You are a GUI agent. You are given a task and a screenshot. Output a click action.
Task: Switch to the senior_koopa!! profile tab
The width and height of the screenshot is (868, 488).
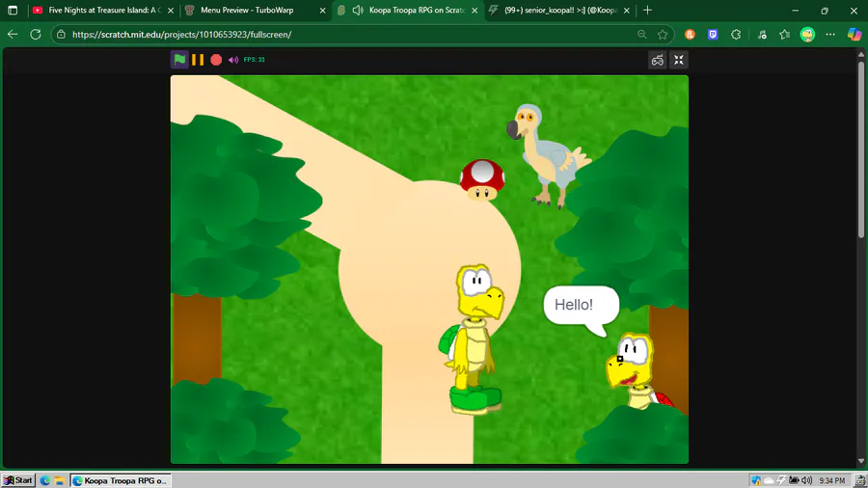(x=560, y=10)
